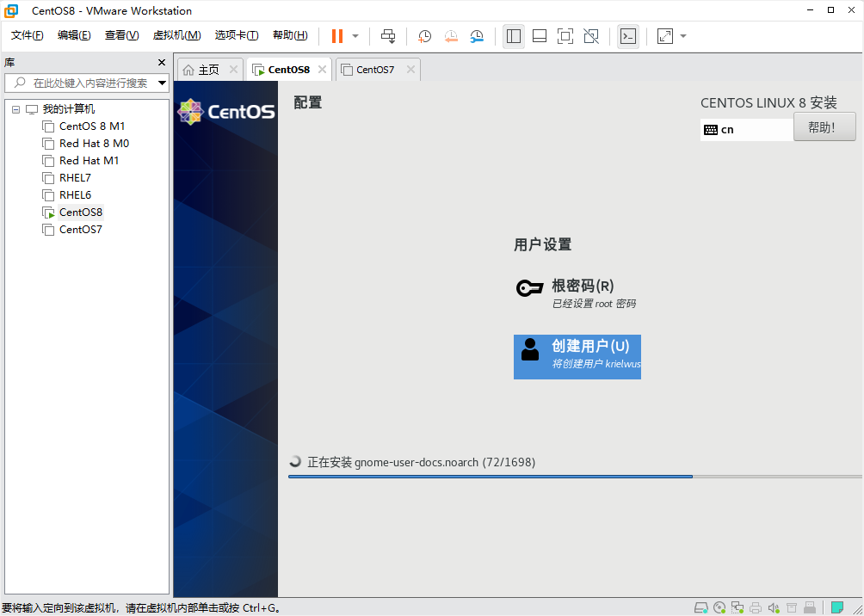Open the 文件(F) menu
The height and width of the screenshot is (616, 864).
point(27,35)
